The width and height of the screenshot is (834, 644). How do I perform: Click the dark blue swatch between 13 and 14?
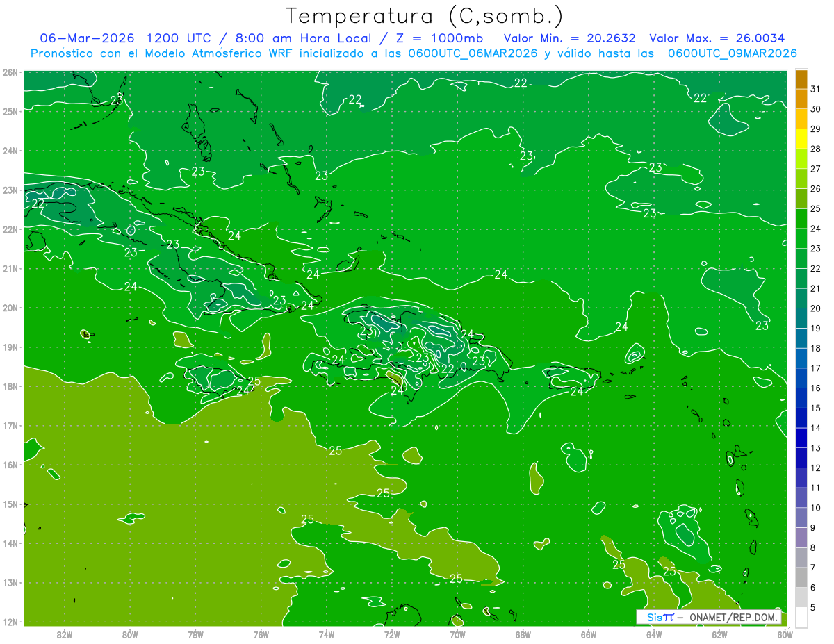click(801, 438)
